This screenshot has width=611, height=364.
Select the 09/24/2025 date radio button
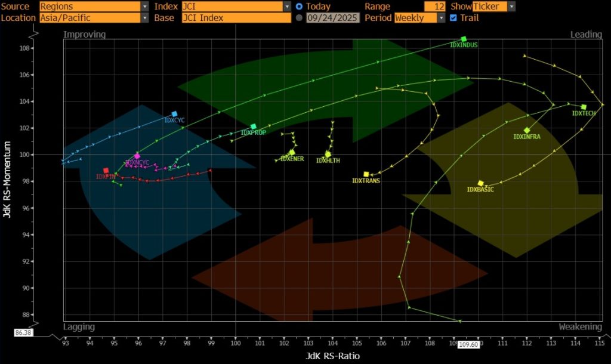coord(300,18)
